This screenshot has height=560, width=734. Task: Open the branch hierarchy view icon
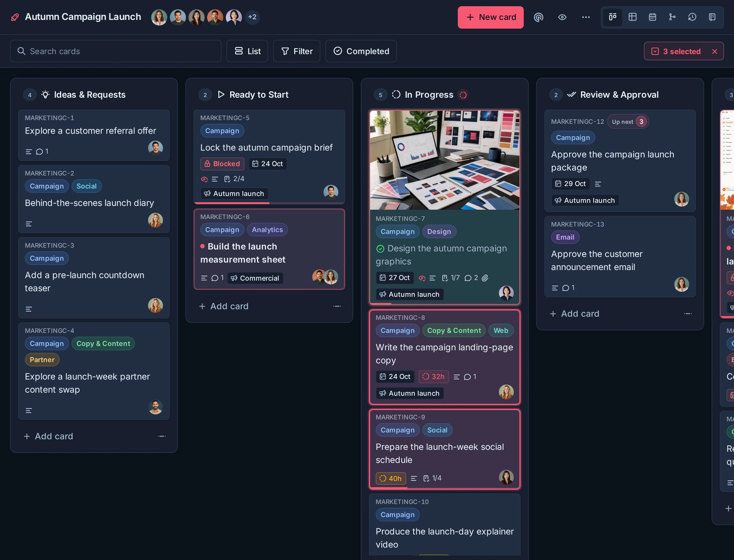click(x=672, y=17)
